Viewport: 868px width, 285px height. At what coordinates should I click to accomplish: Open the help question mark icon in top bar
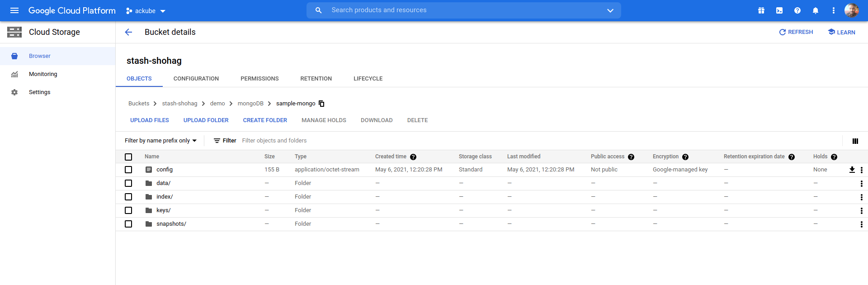point(797,10)
